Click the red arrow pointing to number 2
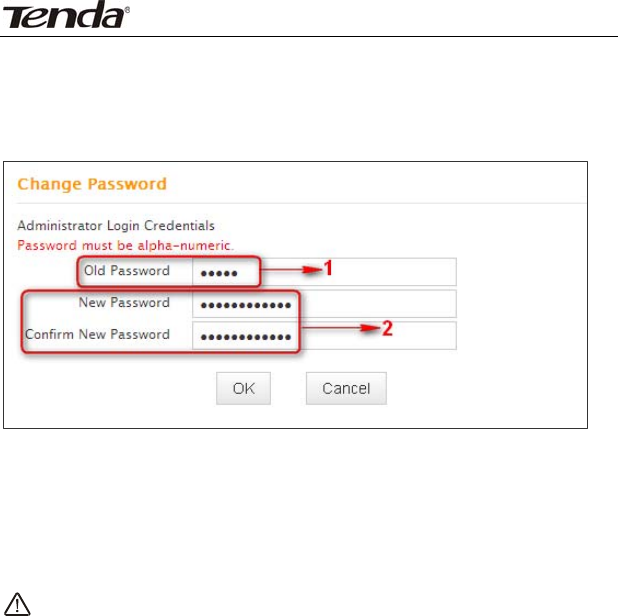Image resolution: width=618 pixels, height=616 pixels. pos(341,328)
